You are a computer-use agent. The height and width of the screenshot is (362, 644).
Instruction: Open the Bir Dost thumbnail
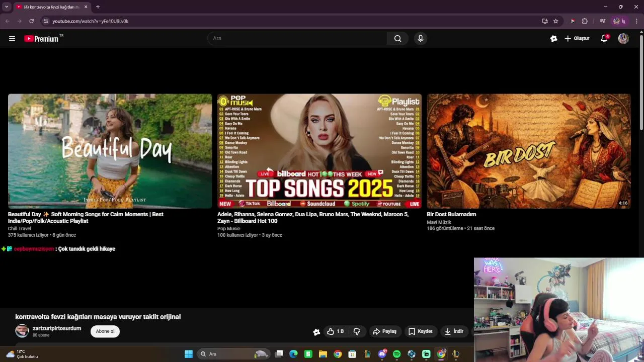[x=529, y=151]
